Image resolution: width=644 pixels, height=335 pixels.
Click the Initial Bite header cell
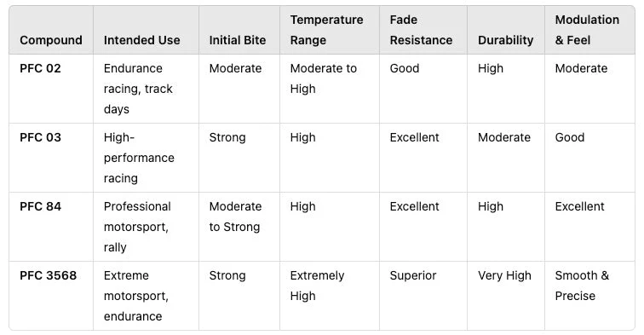238,40
